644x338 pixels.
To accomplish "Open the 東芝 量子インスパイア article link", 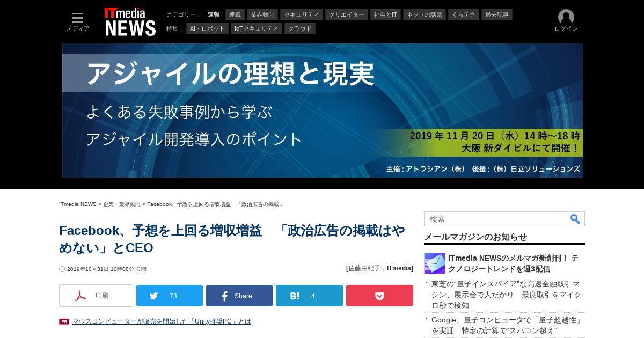I will pos(507,295).
